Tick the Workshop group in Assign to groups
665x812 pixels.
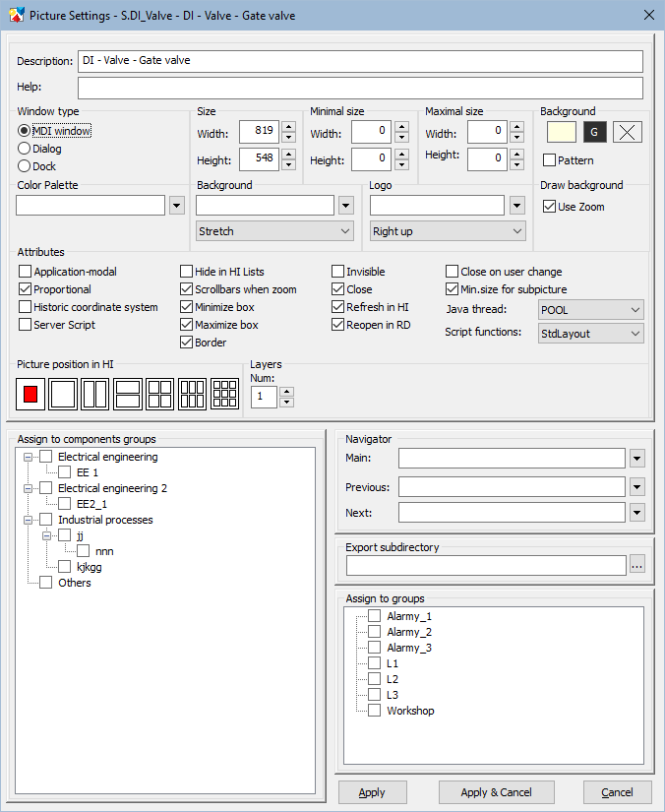pos(374,711)
